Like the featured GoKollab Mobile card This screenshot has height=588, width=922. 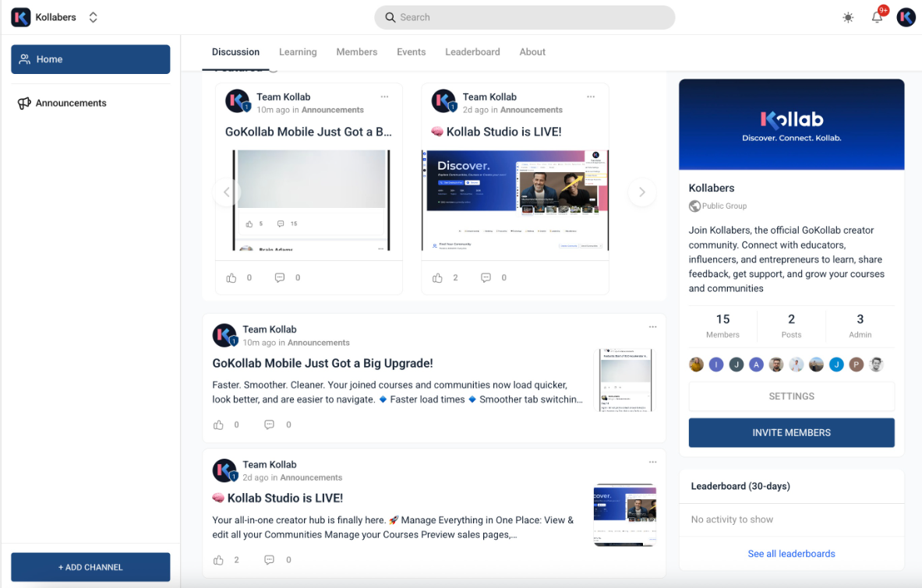point(231,278)
